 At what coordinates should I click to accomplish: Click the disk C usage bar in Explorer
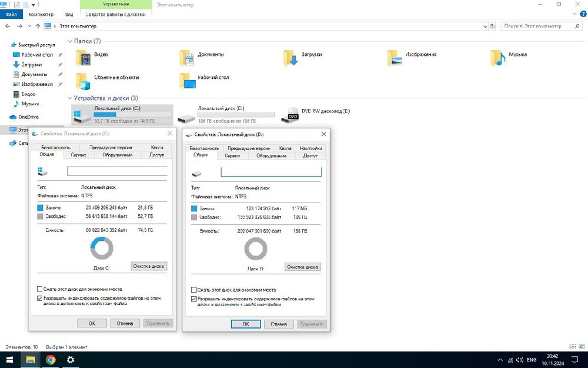(x=132, y=115)
